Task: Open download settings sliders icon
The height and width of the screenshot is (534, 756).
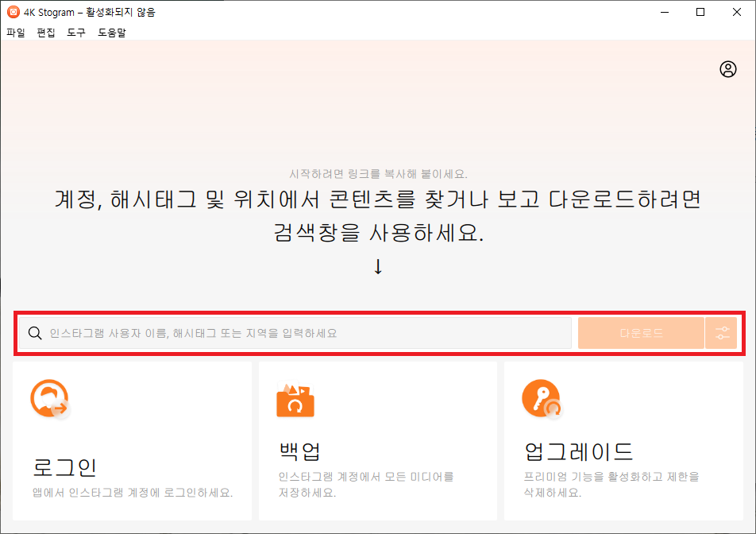Action: (x=721, y=333)
